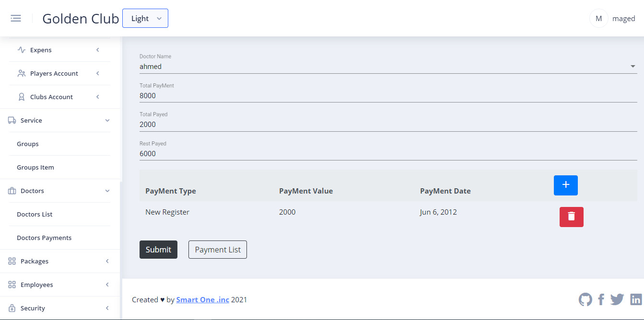This screenshot has width=644, height=320.
Task: Collapse the Service section chevron
Action: [107, 120]
